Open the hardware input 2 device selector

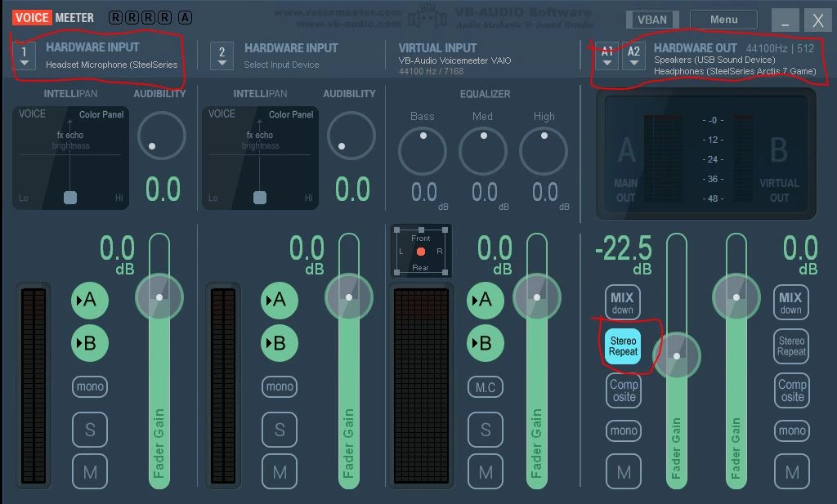tap(222, 56)
